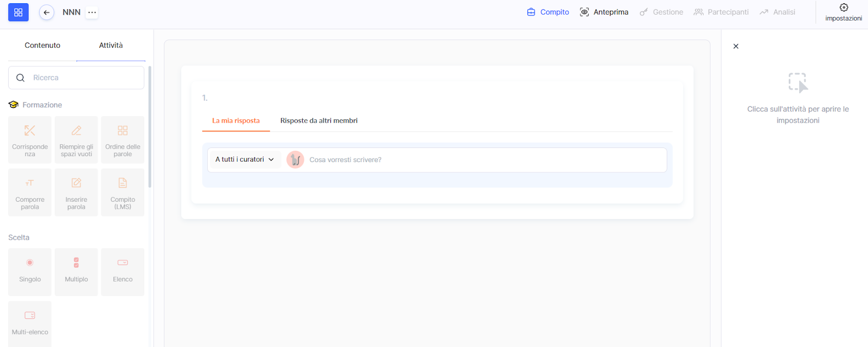The height and width of the screenshot is (347, 868).
Task: Open Risposte da altri membri tab
Action: (x=318, y=121)
